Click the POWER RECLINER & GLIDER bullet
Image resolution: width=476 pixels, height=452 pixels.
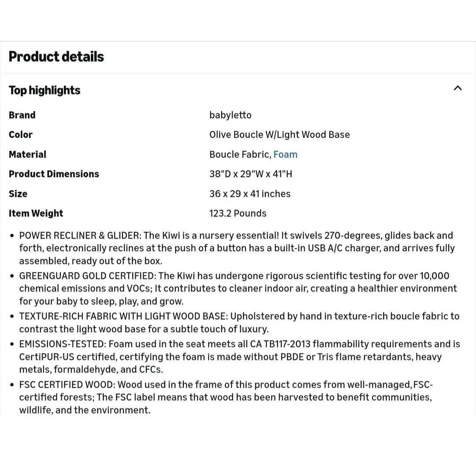coord(236,248)
